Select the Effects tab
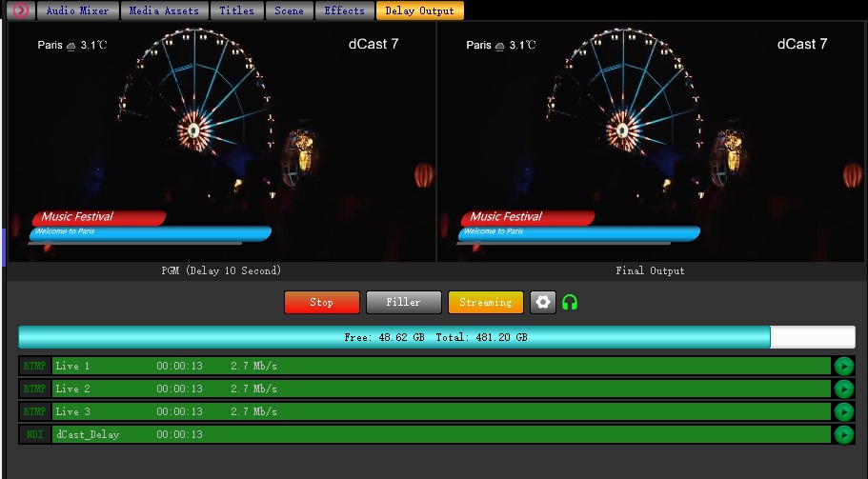 click(x=344, y=10)
